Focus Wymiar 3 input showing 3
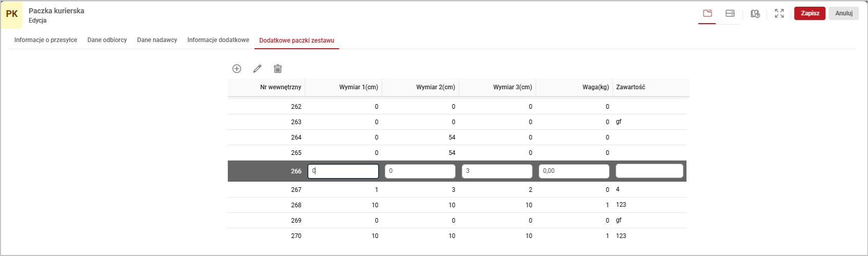This screenshot has width=868, height=256. click(x=497, y=171)
